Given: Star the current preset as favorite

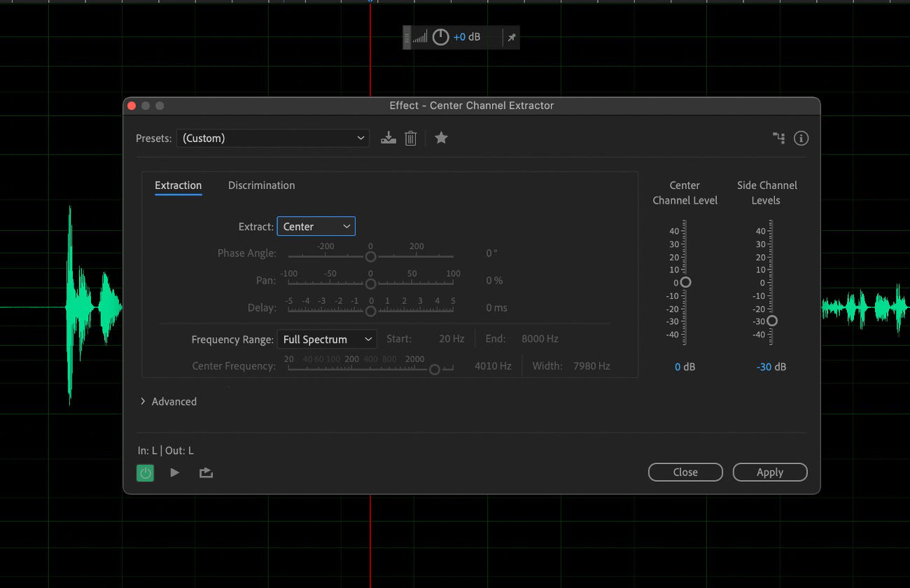Looking at the screenshot, I should click(442, 138).
